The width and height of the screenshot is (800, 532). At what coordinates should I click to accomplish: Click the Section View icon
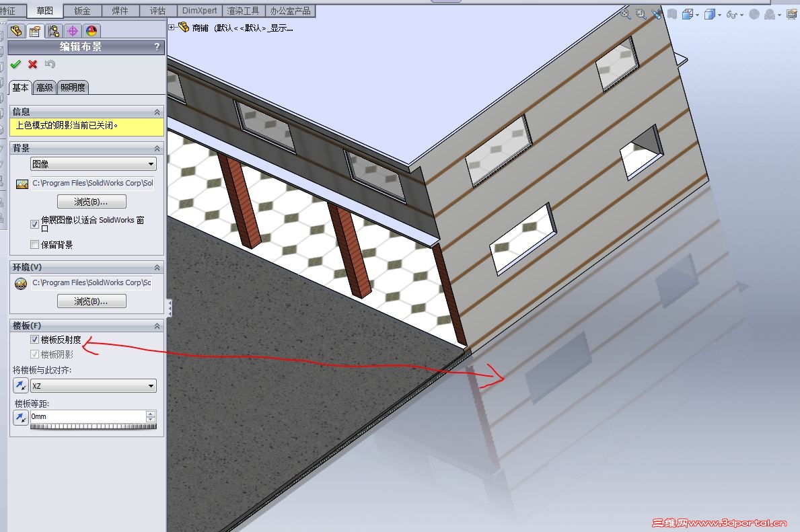[672, 13]
